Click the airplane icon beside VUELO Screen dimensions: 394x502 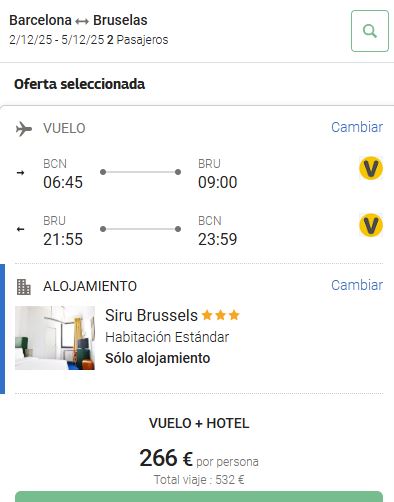[x=24, y=129]
